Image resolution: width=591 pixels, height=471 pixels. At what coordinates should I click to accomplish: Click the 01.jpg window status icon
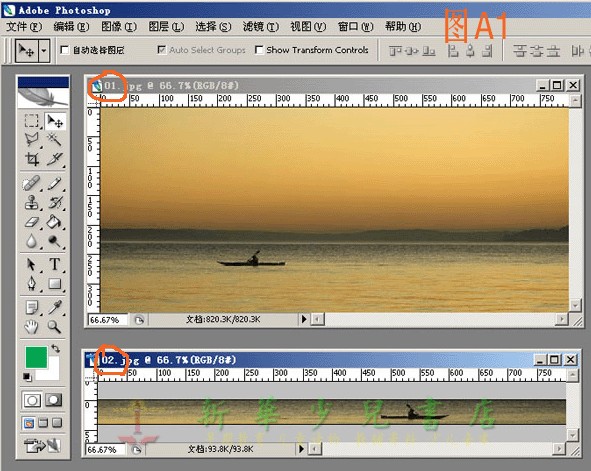[x=139, y=320]
